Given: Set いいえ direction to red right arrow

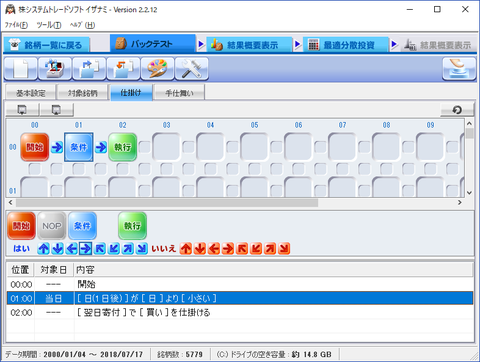Looking at the screenshot, I should (x=228, y=249).
